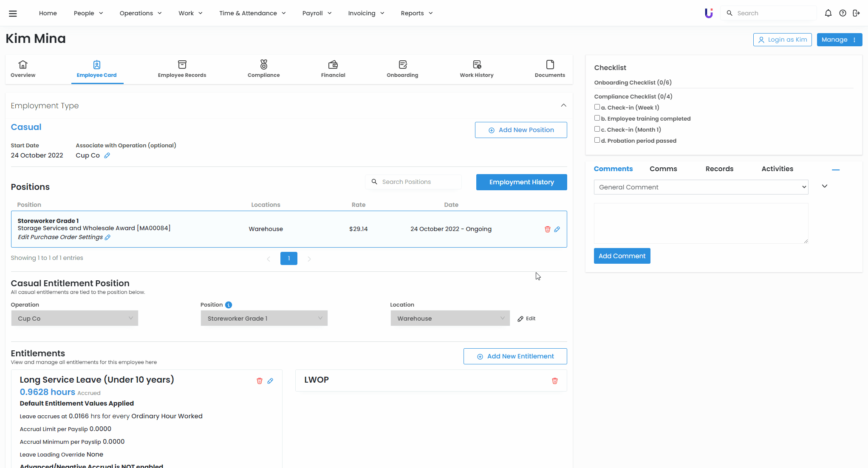Click the help question mark icon
868x468 pixels.
pos(843,13)
